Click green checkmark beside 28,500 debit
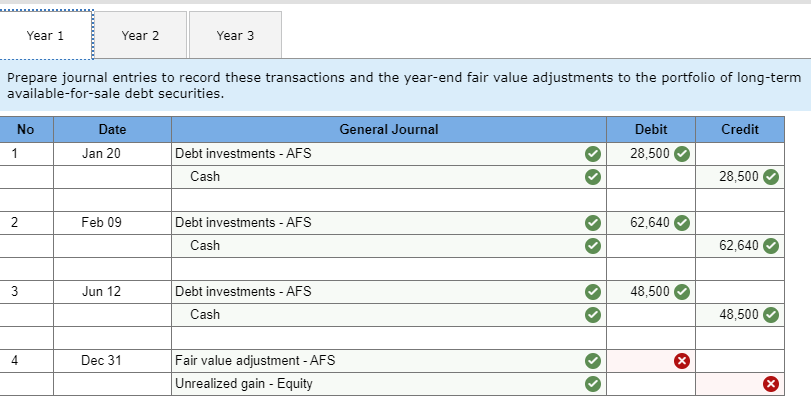Viewport: 811px width, 405px height. [682, 153]
